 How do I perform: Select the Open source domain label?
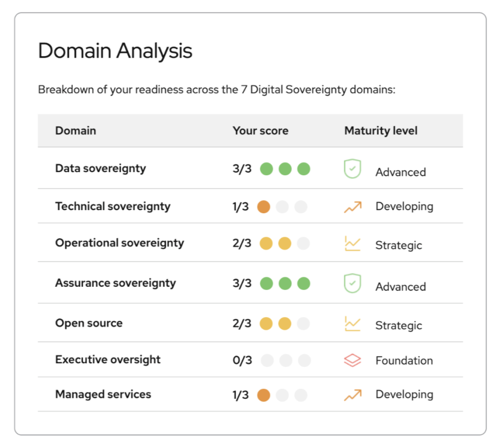pyautogui.click(x=89, y=323)
